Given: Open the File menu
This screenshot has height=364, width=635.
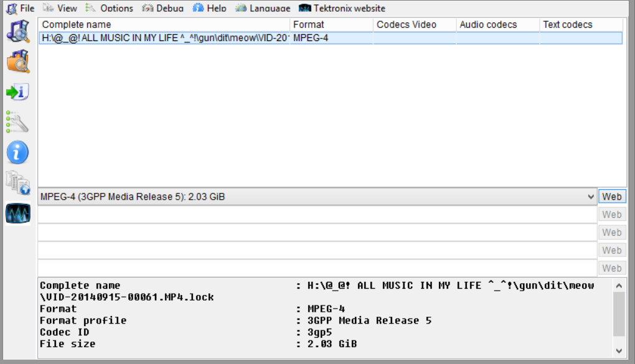Looking at the screenshot, I should pos(21,8).
